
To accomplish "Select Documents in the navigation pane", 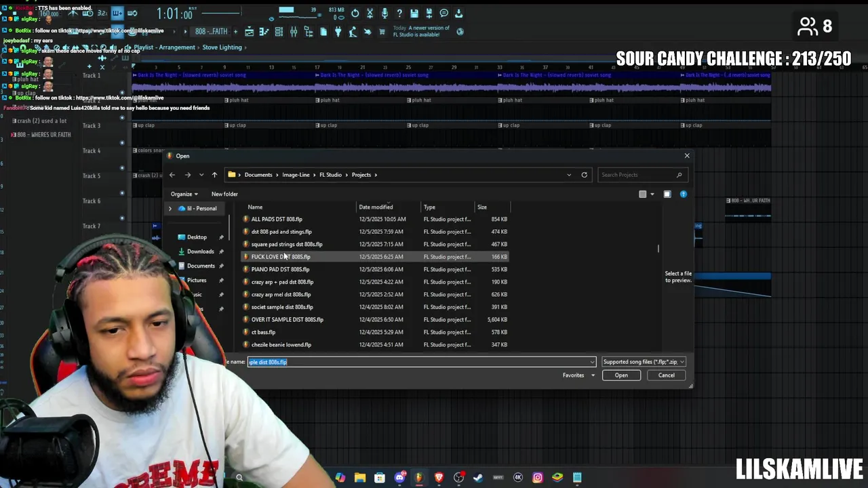I will pos(201,266).
